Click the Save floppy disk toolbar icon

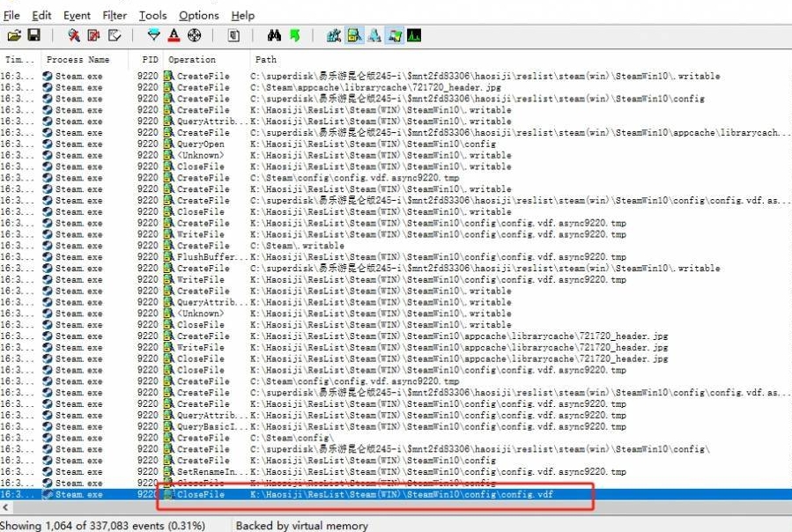[x=33, y=35]
